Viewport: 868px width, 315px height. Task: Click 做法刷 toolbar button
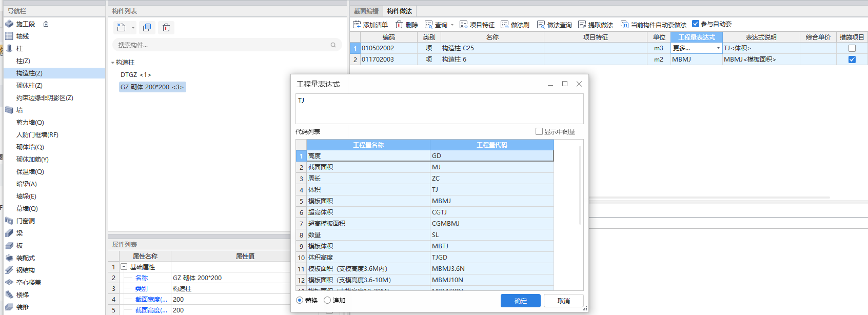(x=515, y=25)
